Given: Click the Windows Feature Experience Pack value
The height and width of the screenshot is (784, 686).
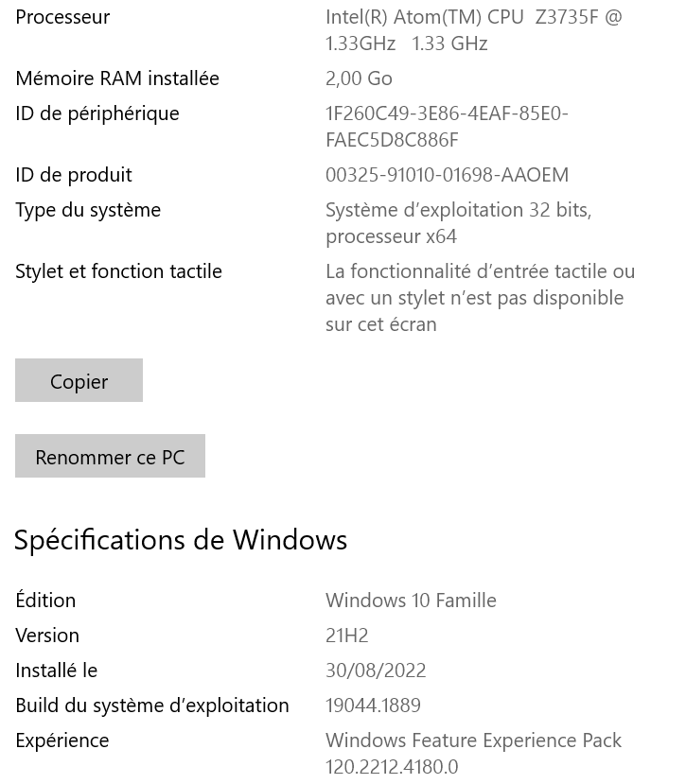Looking at the screenshot, I should click(x=473, y=753).
